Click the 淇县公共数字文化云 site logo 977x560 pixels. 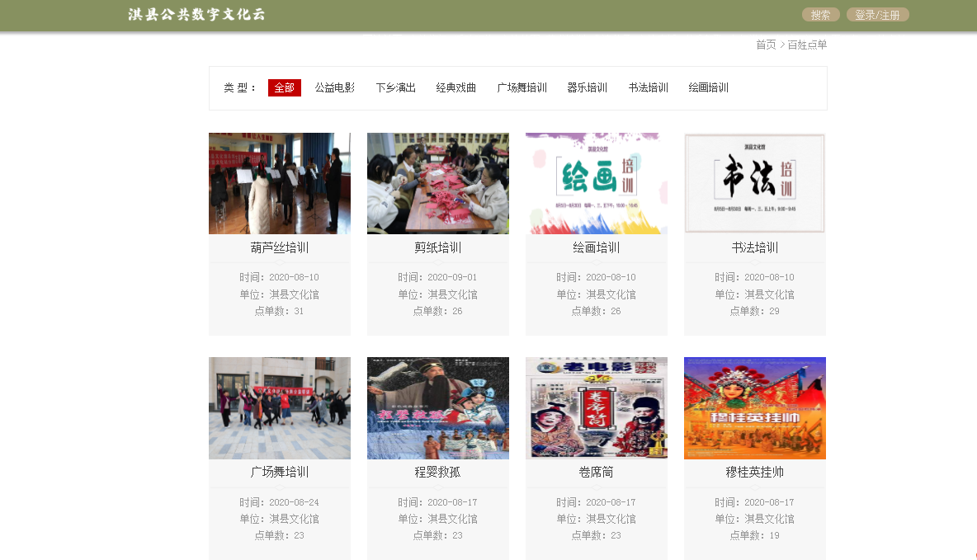click(x=197, y=14)
